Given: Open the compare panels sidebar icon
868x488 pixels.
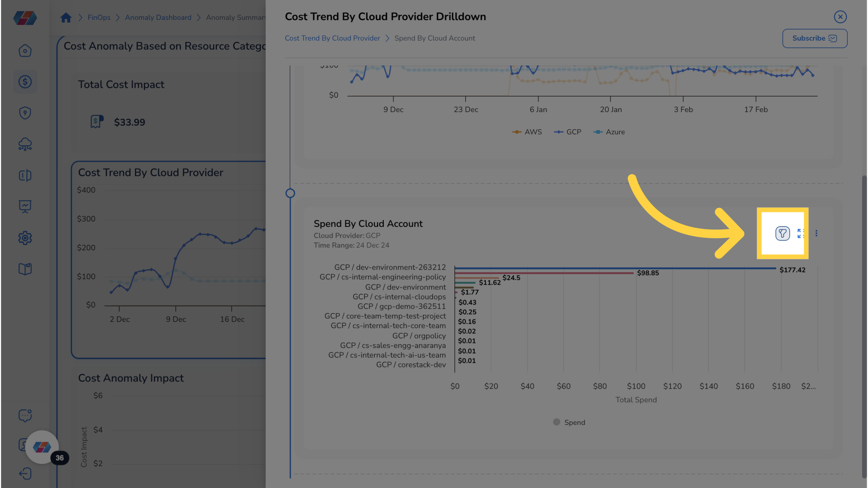Looking at the screenshot, I should coord(25,175).
